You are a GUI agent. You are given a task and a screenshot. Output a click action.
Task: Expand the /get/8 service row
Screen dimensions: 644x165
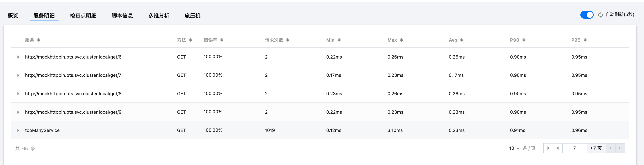pos(18,94)
